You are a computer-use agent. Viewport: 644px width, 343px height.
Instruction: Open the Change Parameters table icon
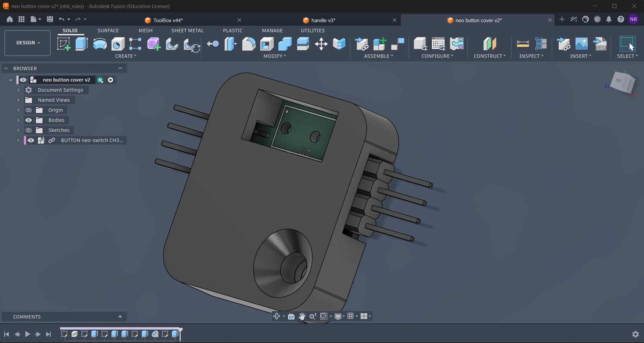click(x=438, y=44)
